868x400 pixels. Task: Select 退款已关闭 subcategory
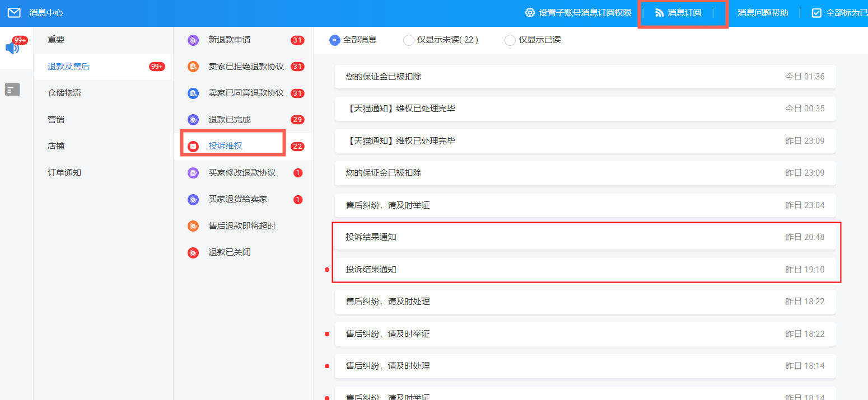click(x=243, y=252)
